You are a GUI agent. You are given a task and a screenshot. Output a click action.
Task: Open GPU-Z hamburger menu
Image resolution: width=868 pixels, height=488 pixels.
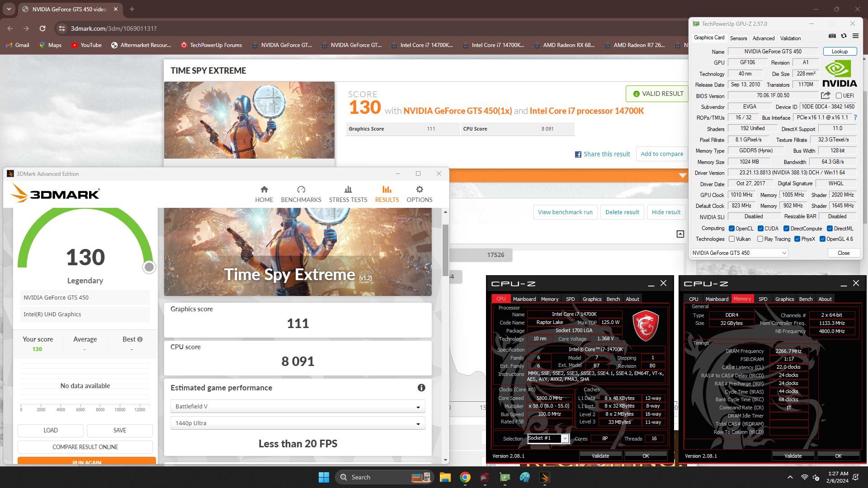tap(855, 36)
